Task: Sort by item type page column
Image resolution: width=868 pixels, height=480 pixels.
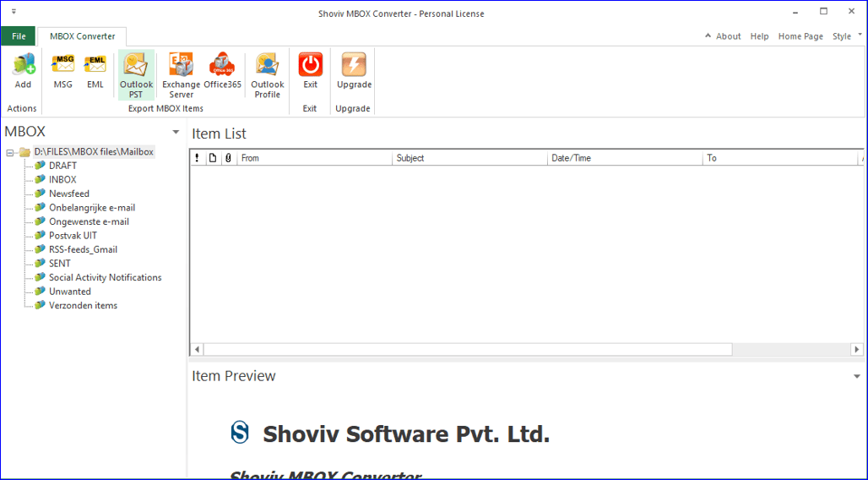Action: tap(213, 158)
